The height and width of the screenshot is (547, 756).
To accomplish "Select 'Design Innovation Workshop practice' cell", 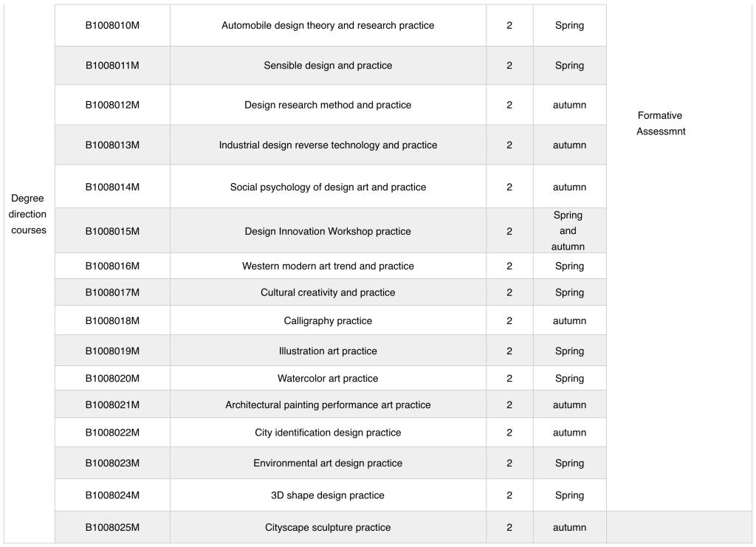I will pos(328,232).
